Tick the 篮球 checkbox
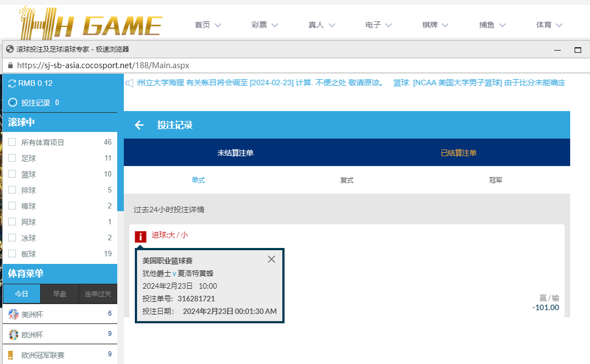The width and height of the screenshot is (590, 364). point(12,174)
